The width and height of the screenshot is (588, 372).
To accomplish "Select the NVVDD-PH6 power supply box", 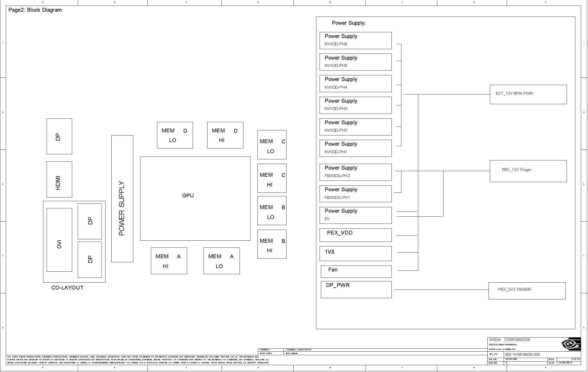I will (x=356, y=40).
